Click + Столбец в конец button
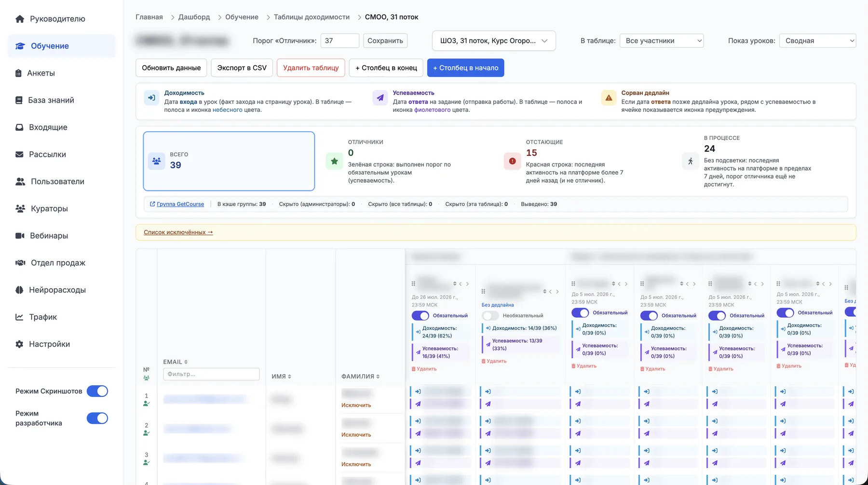Viewport: 868px width, 485px height. (386, 68)
